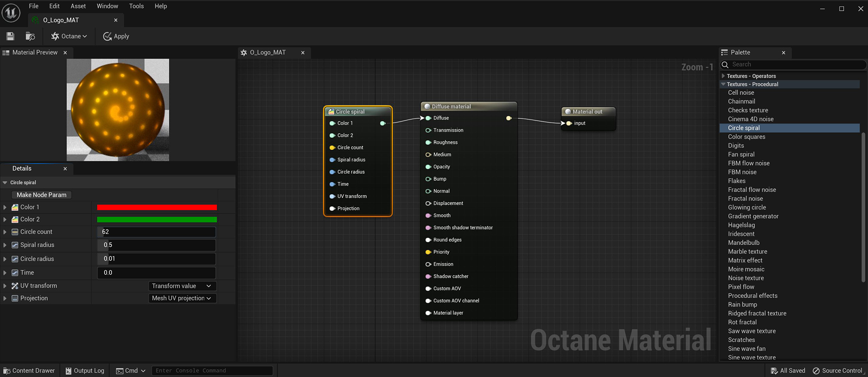Click the UV transform type icon
Image resolution: width=868 pixels, height=377 pixels.
coord(15,286)
